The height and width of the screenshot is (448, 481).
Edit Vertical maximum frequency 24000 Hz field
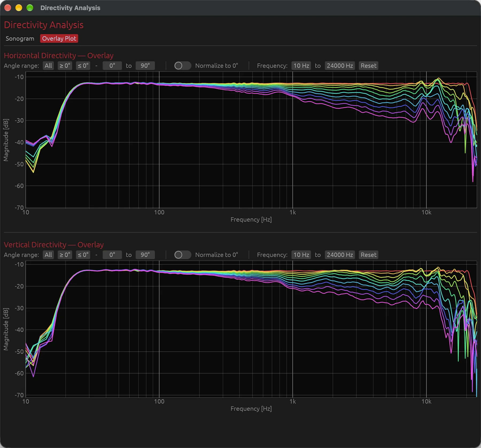340,255
